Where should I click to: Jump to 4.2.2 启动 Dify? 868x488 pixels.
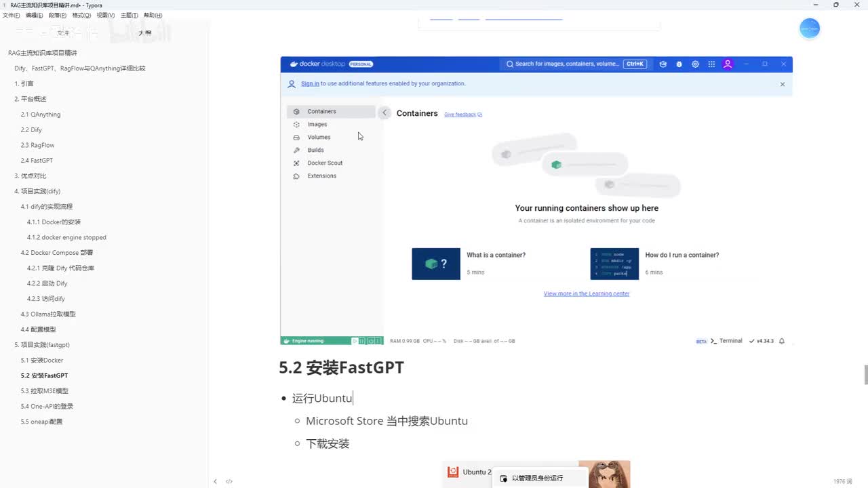(47, 283)
